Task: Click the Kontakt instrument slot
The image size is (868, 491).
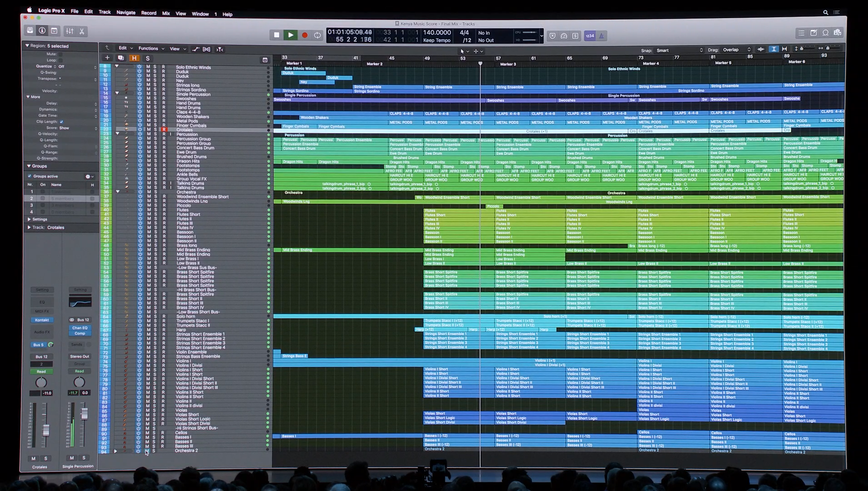Action: click(x=42, y=320)
